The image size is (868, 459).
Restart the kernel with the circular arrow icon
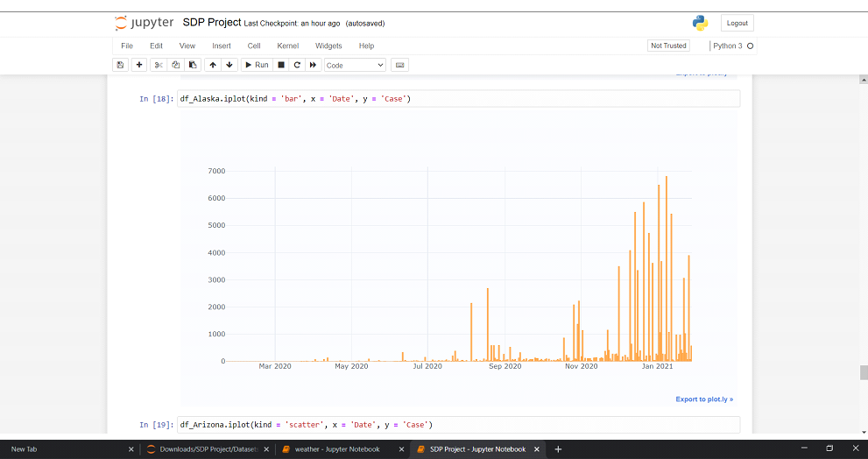pos(297,65)
